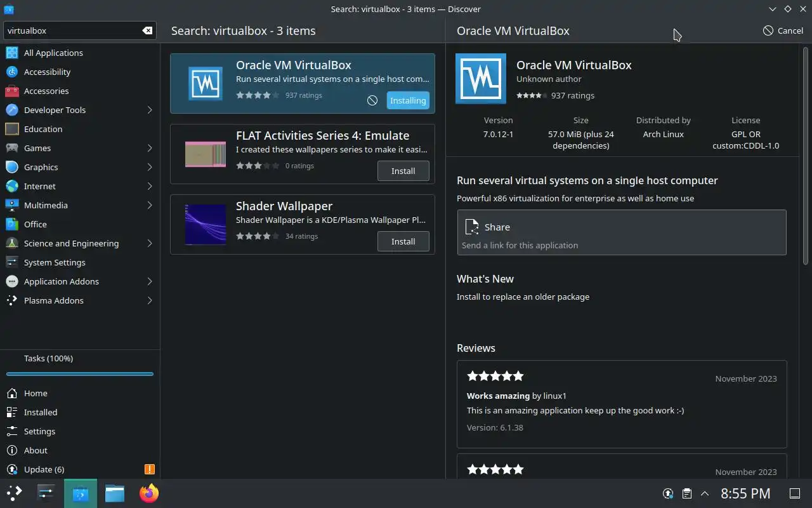The width and height of the screenshot is (812, 508).
Task: Click the 'Version: 6.1.38' review text
Action: click(x=495, y=427)
